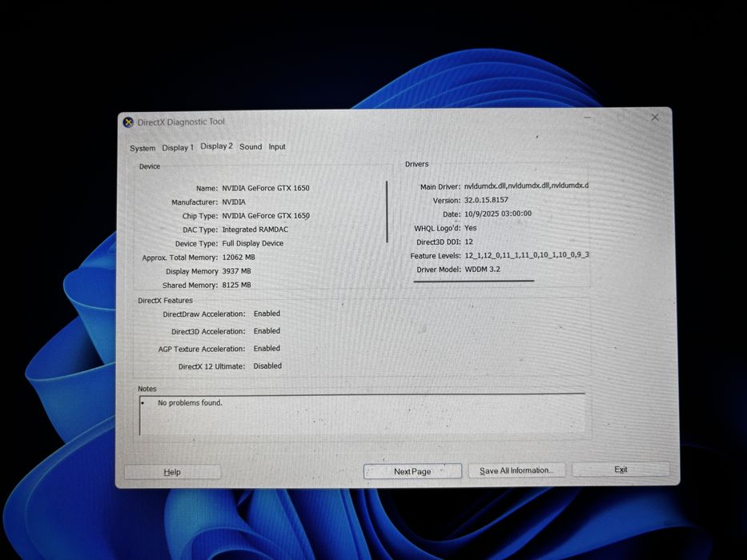Click the Shared Memory label
Screen dimensions: 747x560
190,286
